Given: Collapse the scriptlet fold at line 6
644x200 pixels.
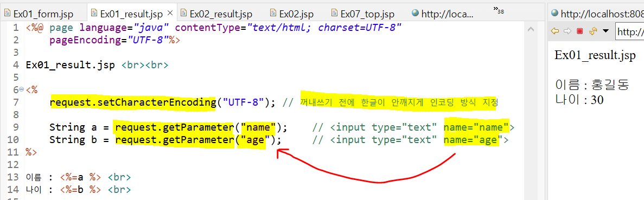Looking at the screenshot, I should [x=21, y=89].
